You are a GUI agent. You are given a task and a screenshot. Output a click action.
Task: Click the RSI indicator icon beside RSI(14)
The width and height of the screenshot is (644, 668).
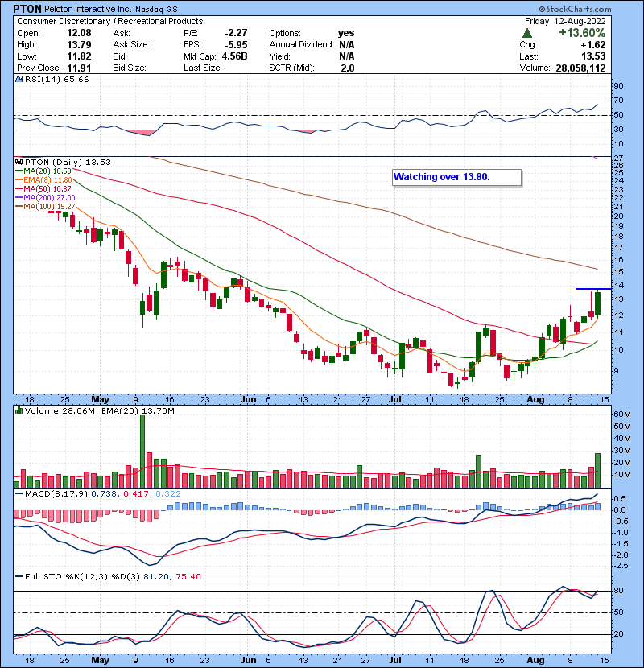click(19, 79)
